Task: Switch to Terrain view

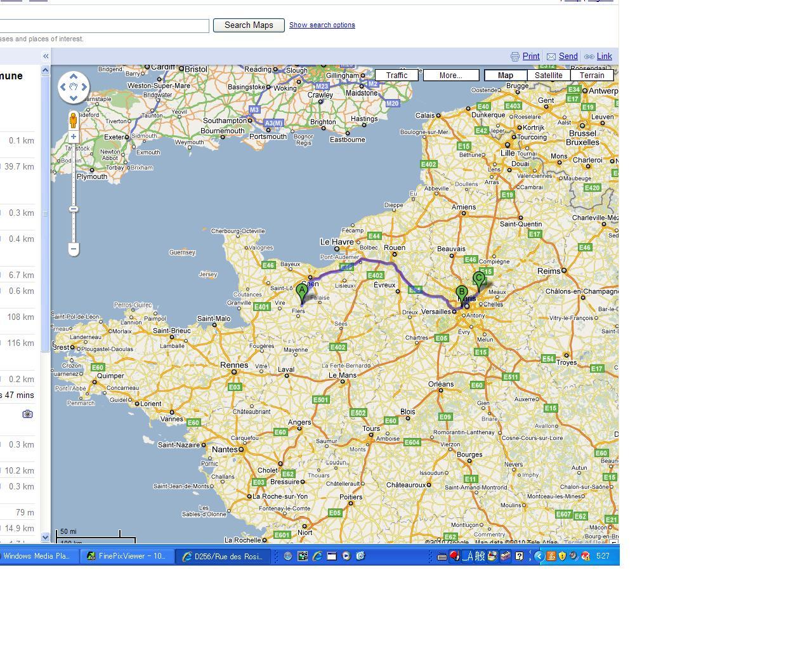Action: pyautogui.click(x=591, y=75)
